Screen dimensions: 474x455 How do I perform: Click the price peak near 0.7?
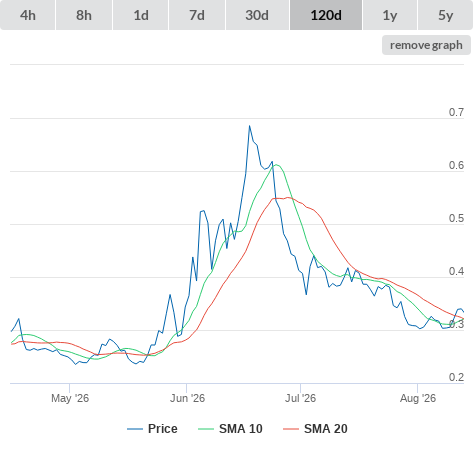click(249, 126)
